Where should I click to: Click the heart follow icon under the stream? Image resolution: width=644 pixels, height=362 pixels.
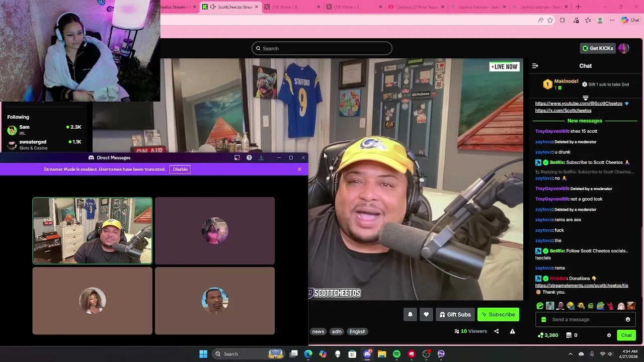coord(426,315)
